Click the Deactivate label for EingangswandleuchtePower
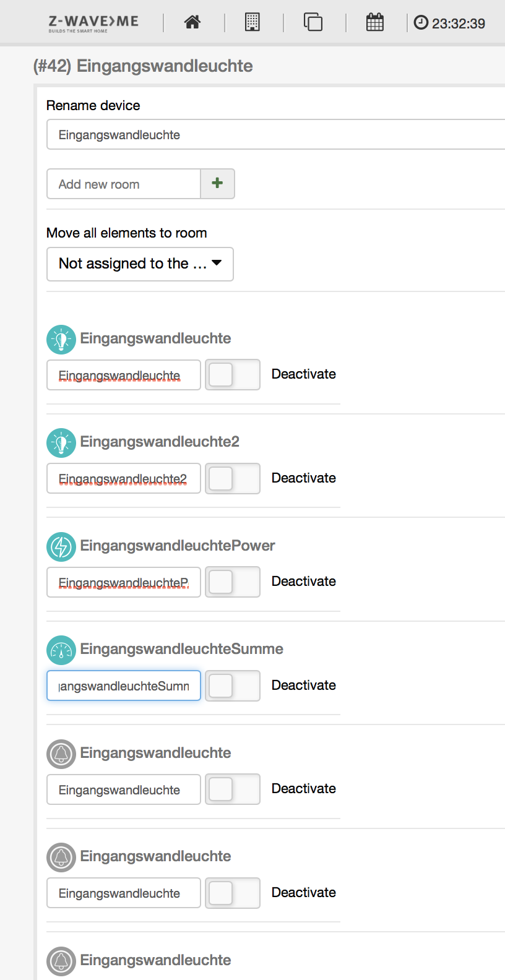 coord(303,582)
